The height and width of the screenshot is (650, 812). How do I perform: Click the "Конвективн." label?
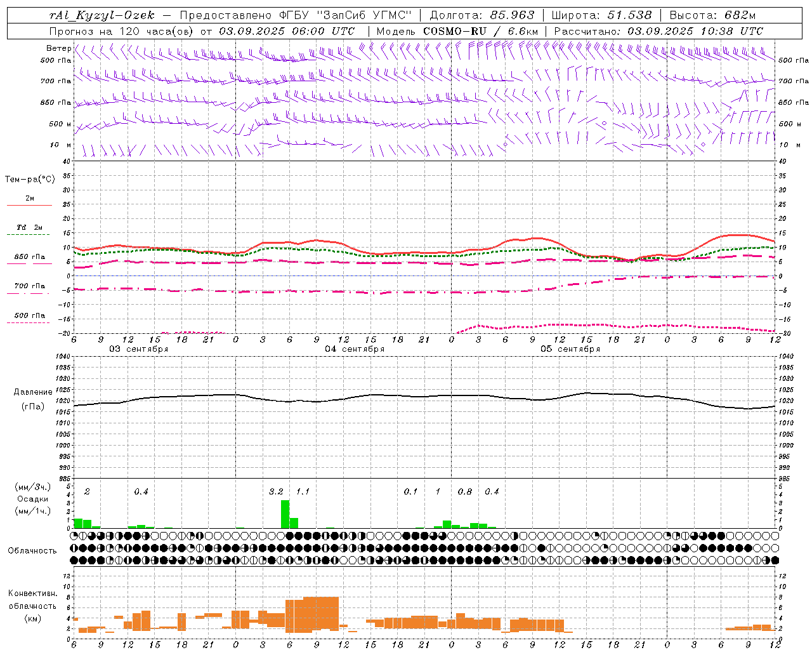32,594
